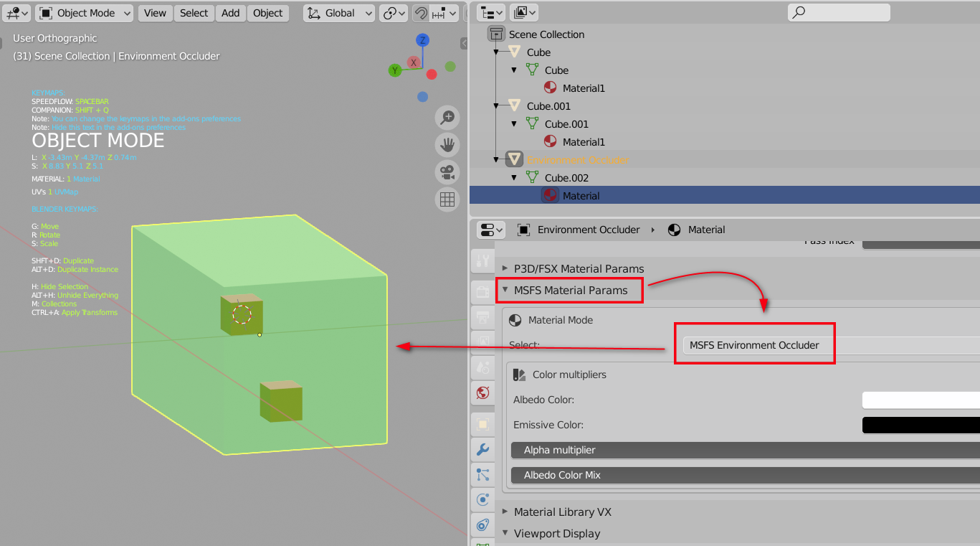Open the Modifiers wrench tab
The width and height of the screenshot is (980, 546).
(483, 450)
